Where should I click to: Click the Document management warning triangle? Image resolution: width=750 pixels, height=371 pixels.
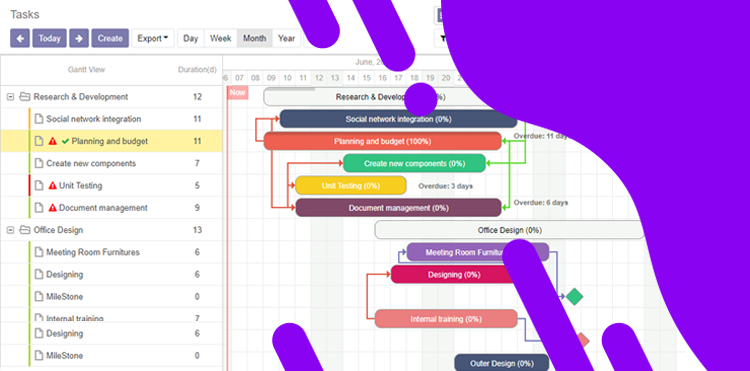point(53,208)
